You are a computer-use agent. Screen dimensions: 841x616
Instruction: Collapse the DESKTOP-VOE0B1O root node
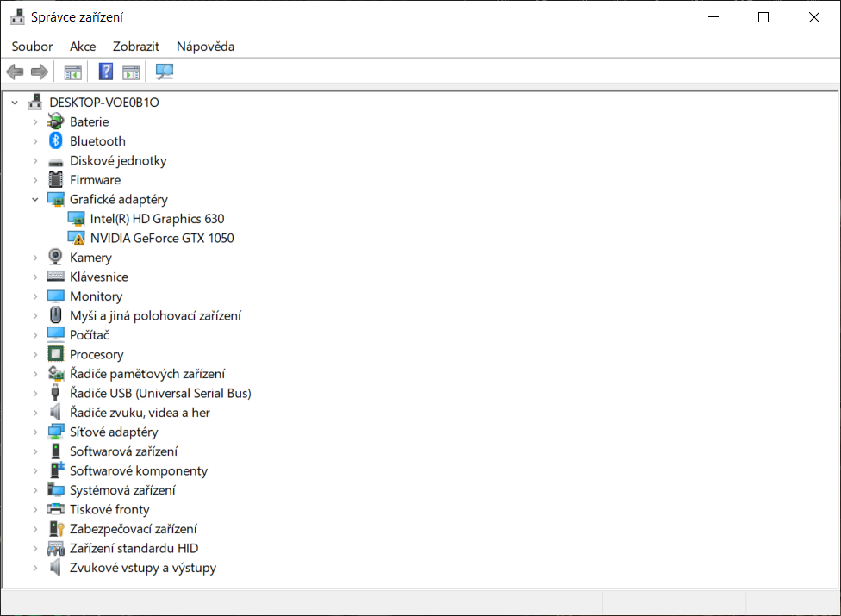[x=15, y=103]
